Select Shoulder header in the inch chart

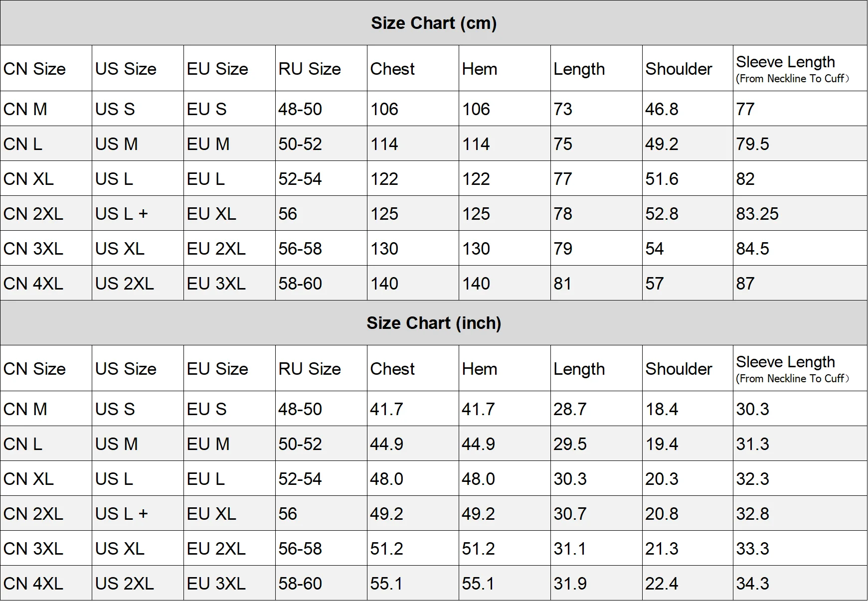[x=679, y=369]
